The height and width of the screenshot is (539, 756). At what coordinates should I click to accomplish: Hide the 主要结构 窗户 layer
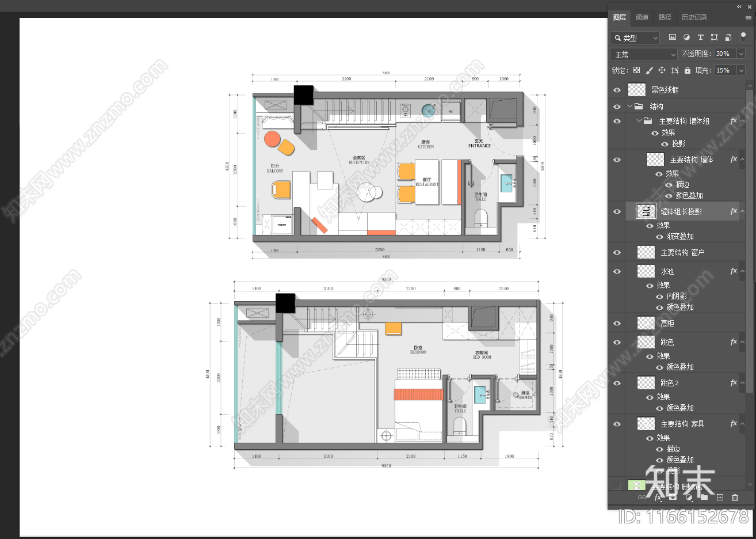[x=617, y=252]
